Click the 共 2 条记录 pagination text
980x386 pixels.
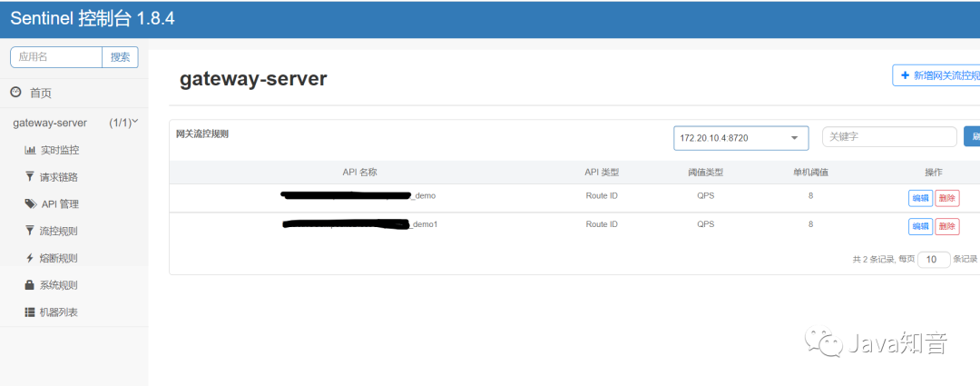coord(873,260)
